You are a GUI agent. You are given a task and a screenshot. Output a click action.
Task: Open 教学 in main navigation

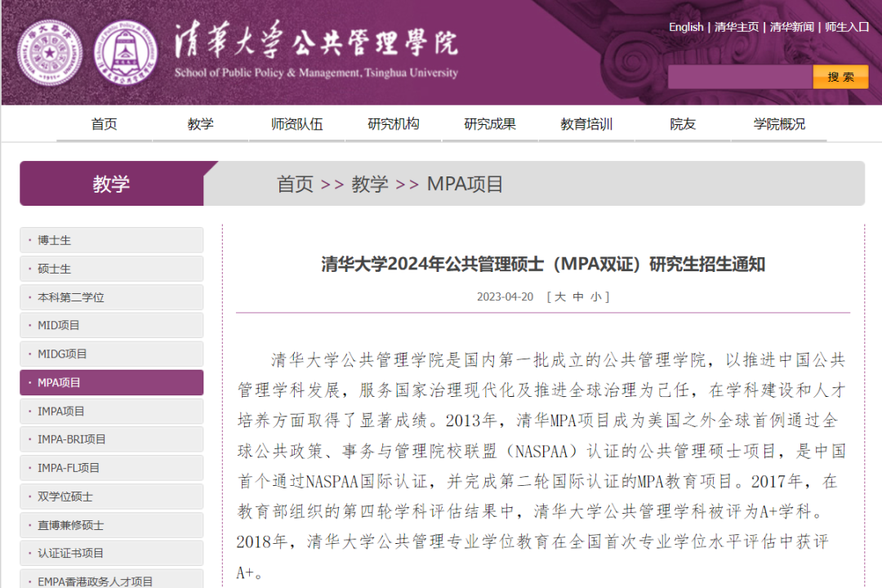click(x=200, y=124)
